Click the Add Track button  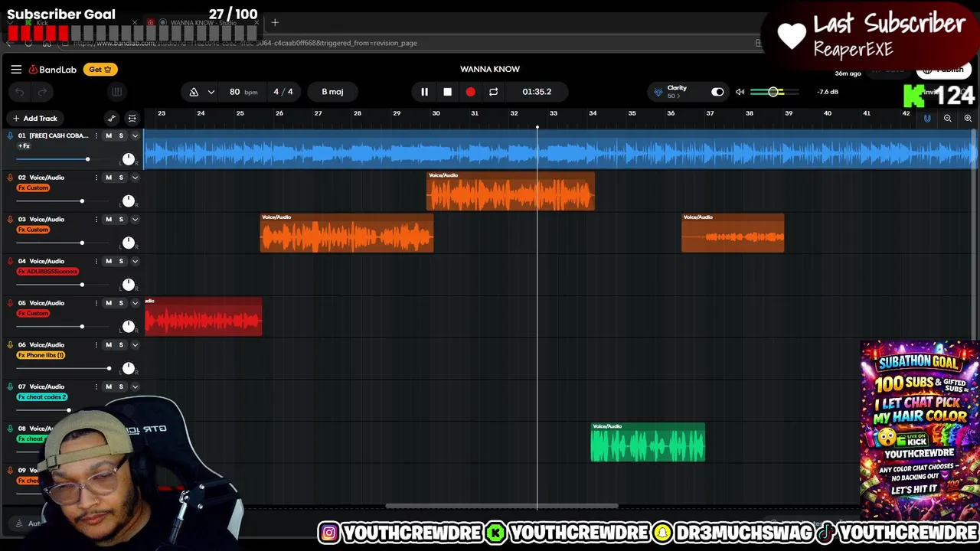tap(34, 118)
